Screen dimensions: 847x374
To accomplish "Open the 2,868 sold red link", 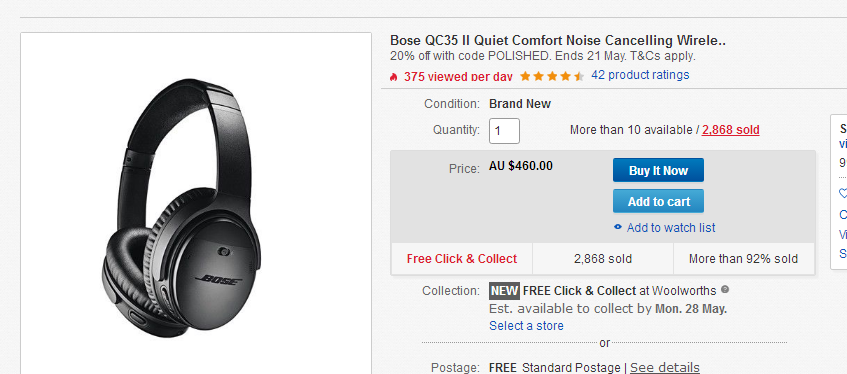I will click(731, 130).
